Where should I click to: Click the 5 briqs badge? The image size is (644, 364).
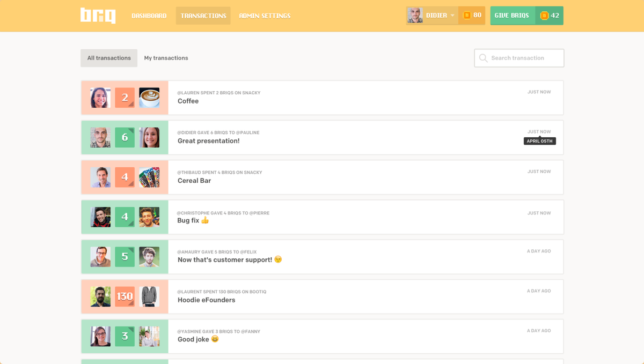tap(125, 257)
